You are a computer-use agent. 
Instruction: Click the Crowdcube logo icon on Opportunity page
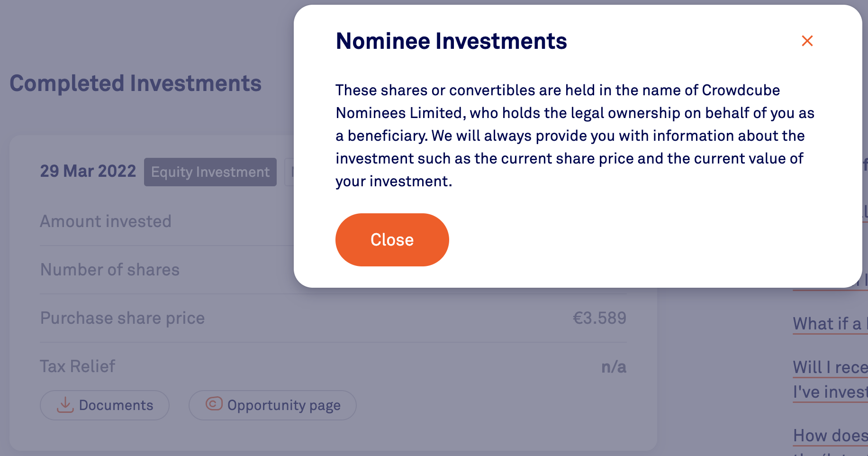(214, 404)
